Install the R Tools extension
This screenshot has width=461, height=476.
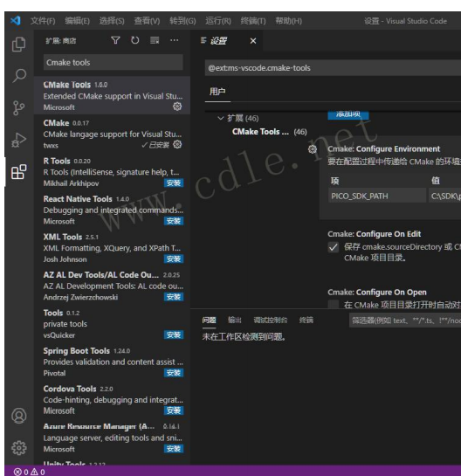click(174, 183)
